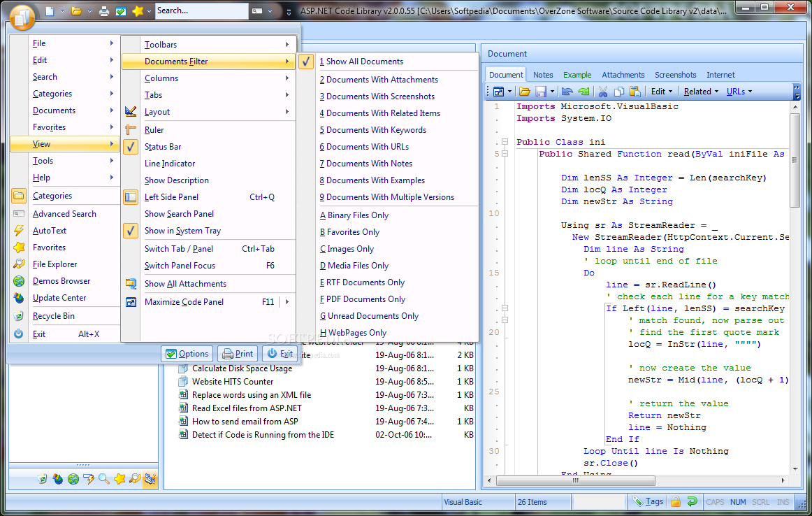The height and width of the screenshot is (516, 812).
Task: Open Recycle Bin from the application menu
Action: click(x=54, y=316)
